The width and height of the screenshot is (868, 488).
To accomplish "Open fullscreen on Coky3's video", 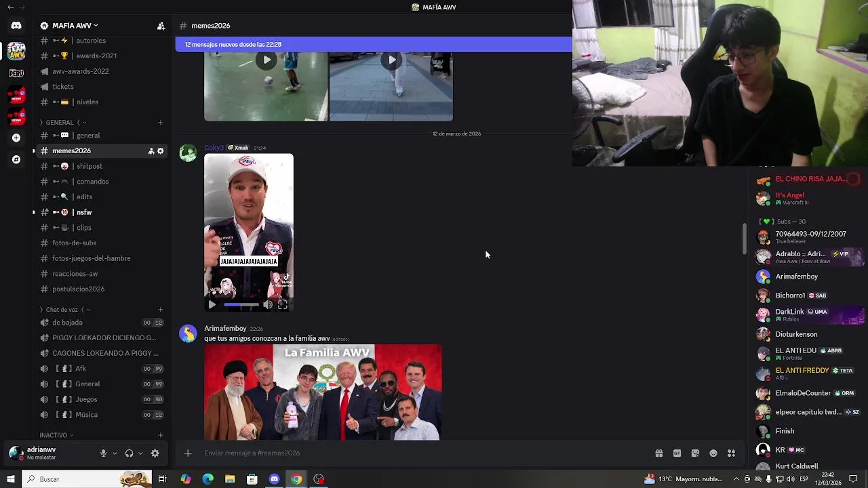I will (x=283, y=305).
